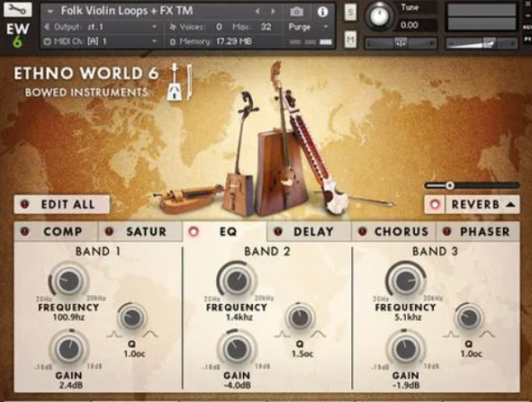Toggle the PHASER effect power LED
Viewport: 532px width, 402px height.
446,231
